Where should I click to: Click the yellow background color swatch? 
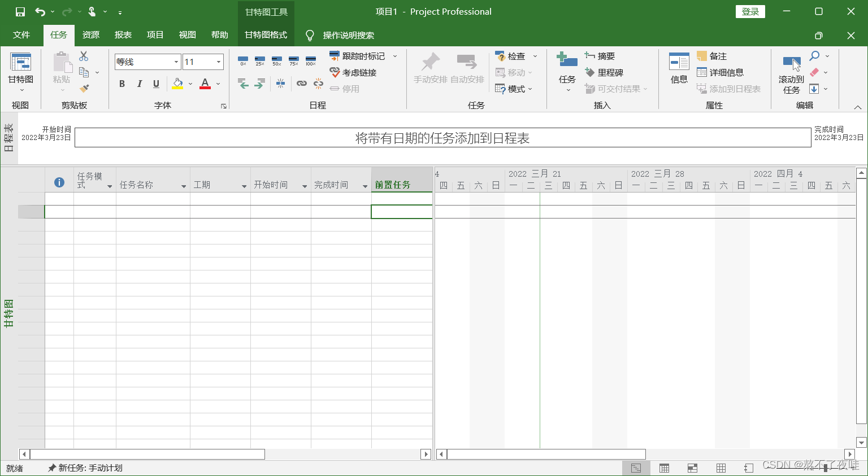(177, 84)
